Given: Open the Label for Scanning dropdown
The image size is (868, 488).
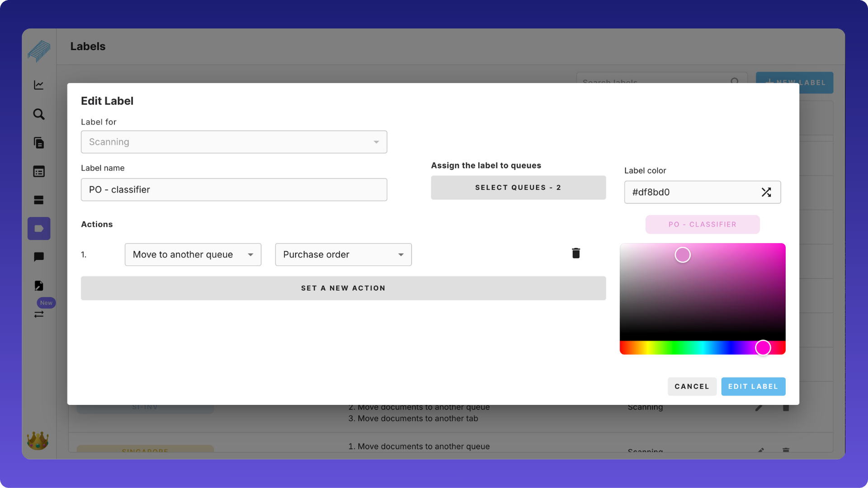Looking at the screenshot, I should click(234, 142).
